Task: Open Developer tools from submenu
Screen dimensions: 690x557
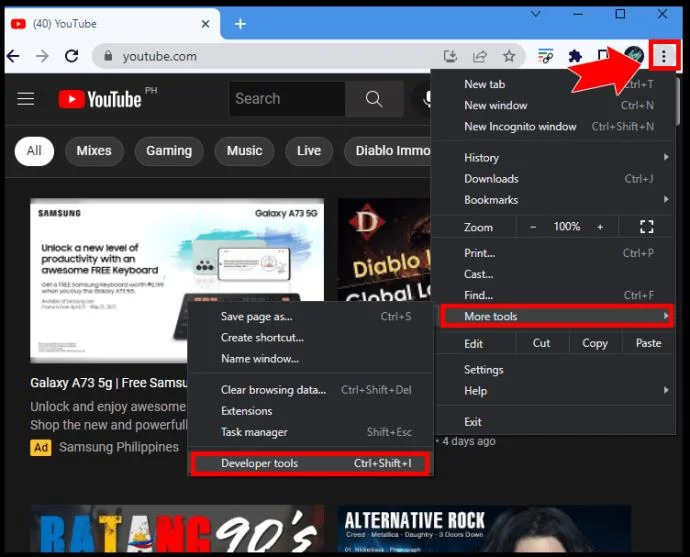Action: [x=311, y=463]
